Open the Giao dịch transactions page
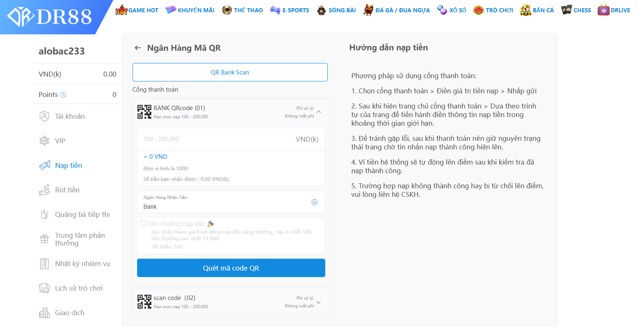 70,313
